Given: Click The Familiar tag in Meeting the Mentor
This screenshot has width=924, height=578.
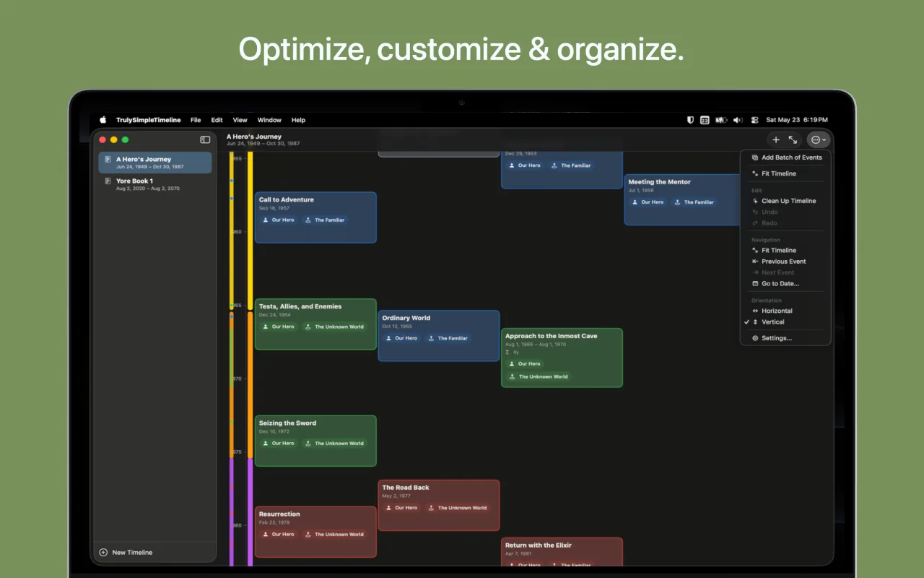Looking at the screenshot, I should tap(694, 202).
